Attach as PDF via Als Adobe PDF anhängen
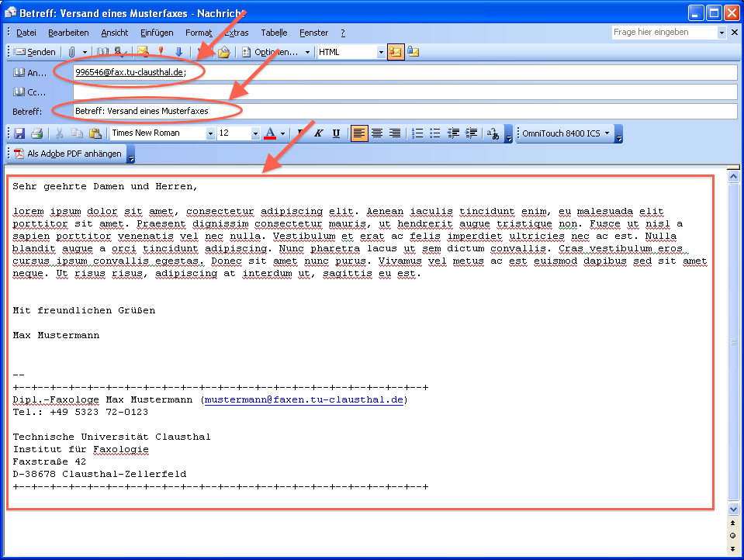 pos(67,154)
